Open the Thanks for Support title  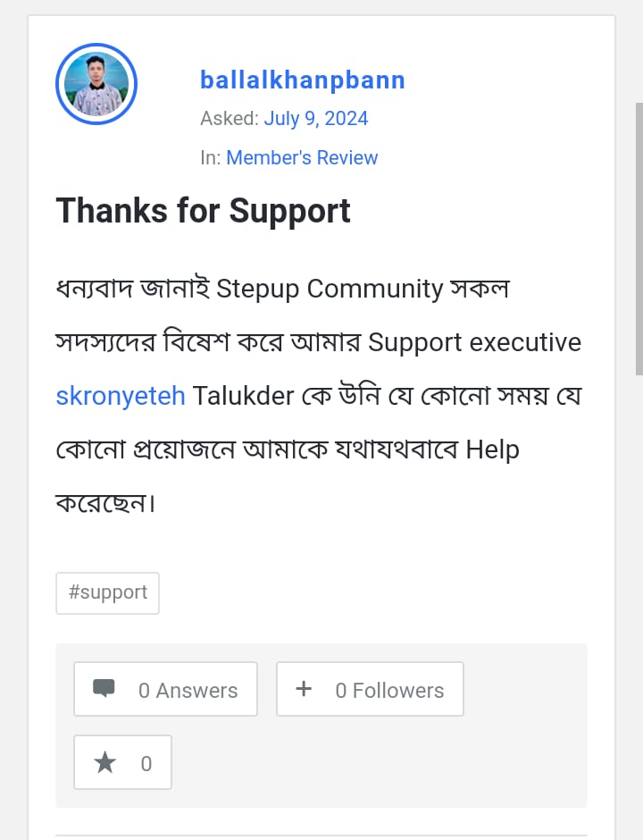click(x=203, y=211)
